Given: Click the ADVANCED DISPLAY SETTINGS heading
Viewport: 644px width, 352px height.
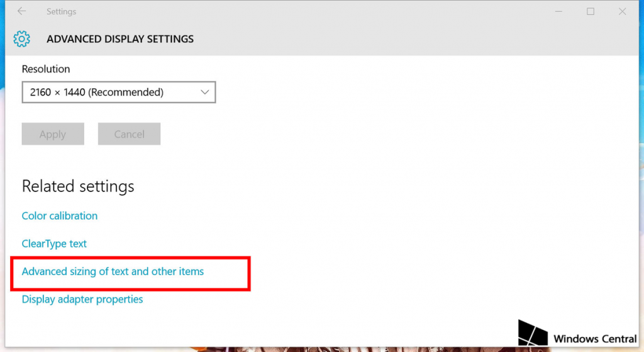Looking at the screenshot, I should click(x=120, y=39).
